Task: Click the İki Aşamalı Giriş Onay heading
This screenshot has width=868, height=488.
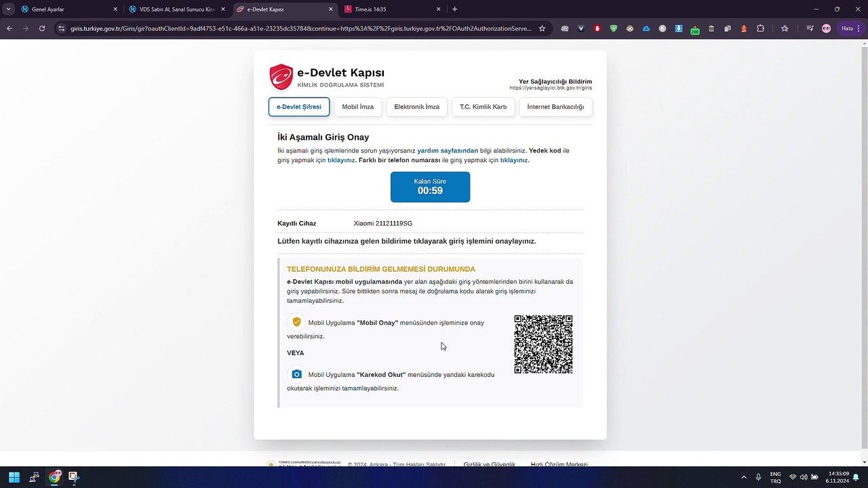Action: click(x=323, y=137)
